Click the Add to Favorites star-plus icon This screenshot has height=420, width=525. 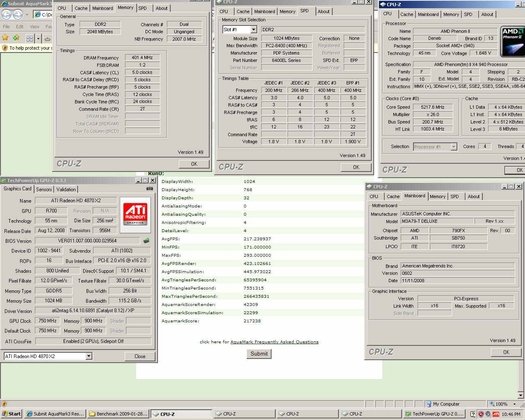coord(16,38)
